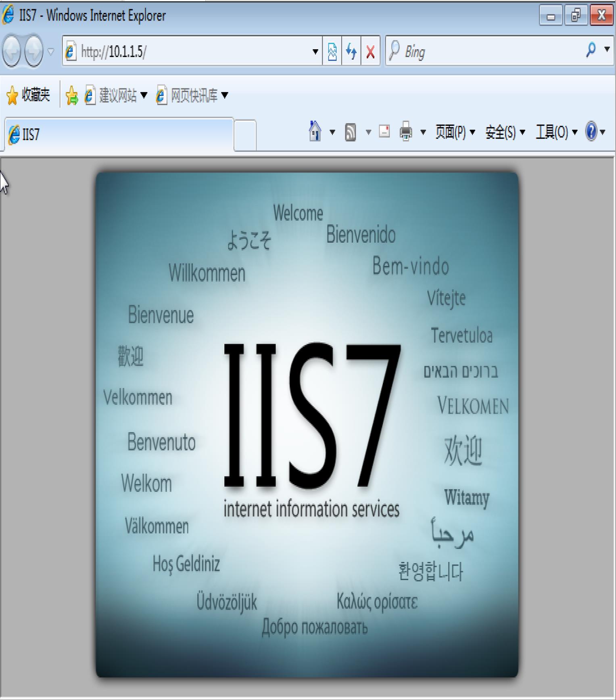Expand the 网页快讯库 dropdown arrow
The image size is (616, 700).
[x=225, y=95]
